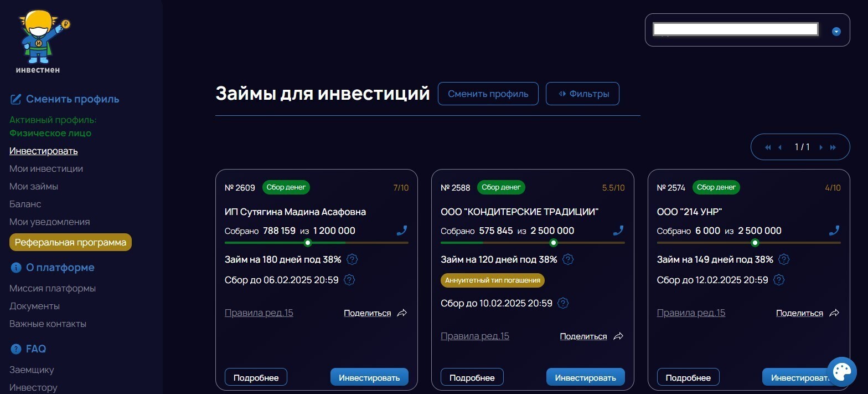Click the edit icon beside Сменить профиль
The height and width of the screenshot is (394, 868).
pyautogui.click(x=15, y=99)
